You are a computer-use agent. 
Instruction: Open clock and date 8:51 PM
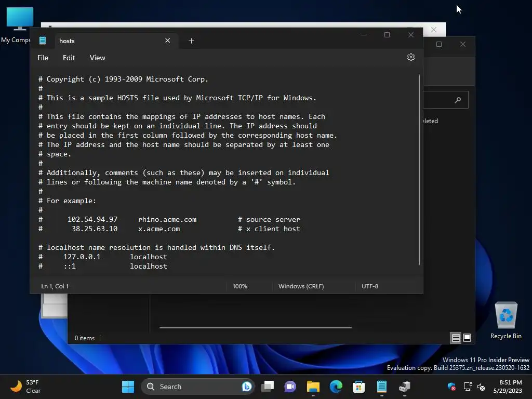(x=508, y=387)
